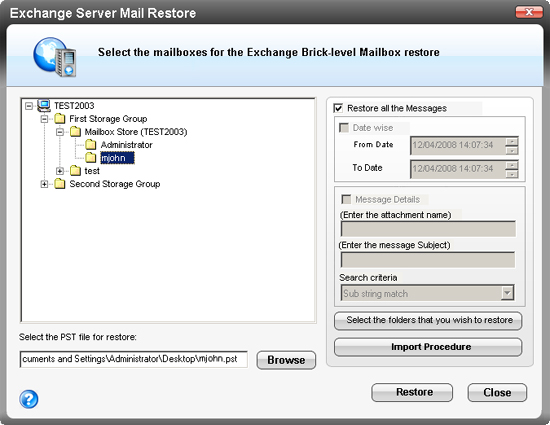Screen dimensions: 550x425
Task: Click the message Subject input field
Action: 428,260
